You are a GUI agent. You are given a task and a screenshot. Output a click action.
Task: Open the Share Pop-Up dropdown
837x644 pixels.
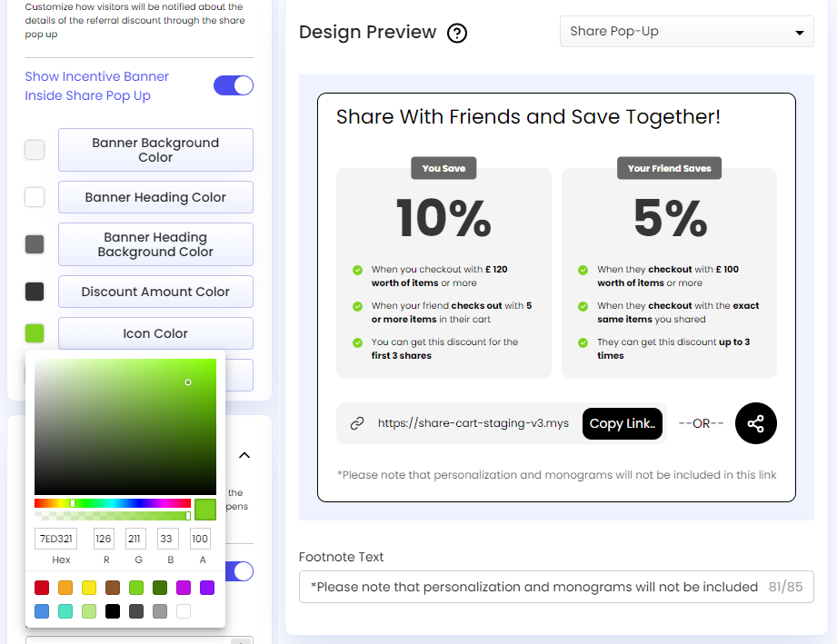686,31
